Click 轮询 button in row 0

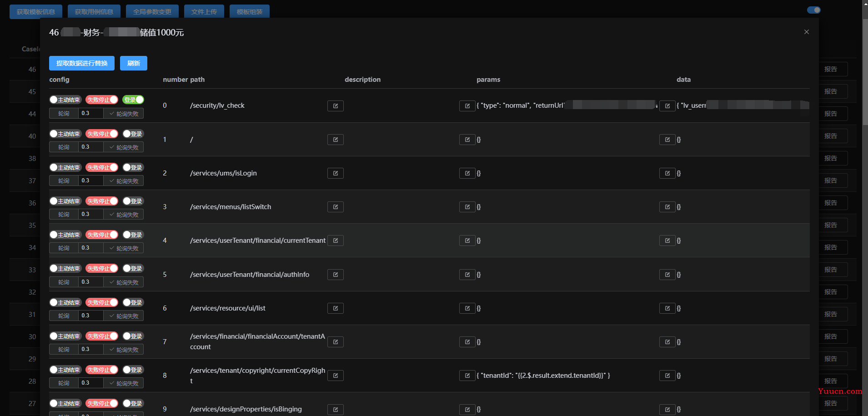pos(64,113)
